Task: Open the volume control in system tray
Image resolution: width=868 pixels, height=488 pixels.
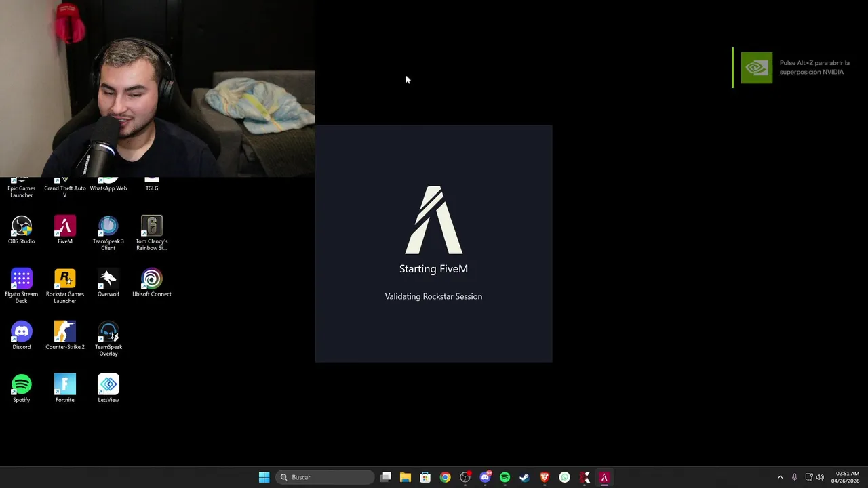Action: 820,477
